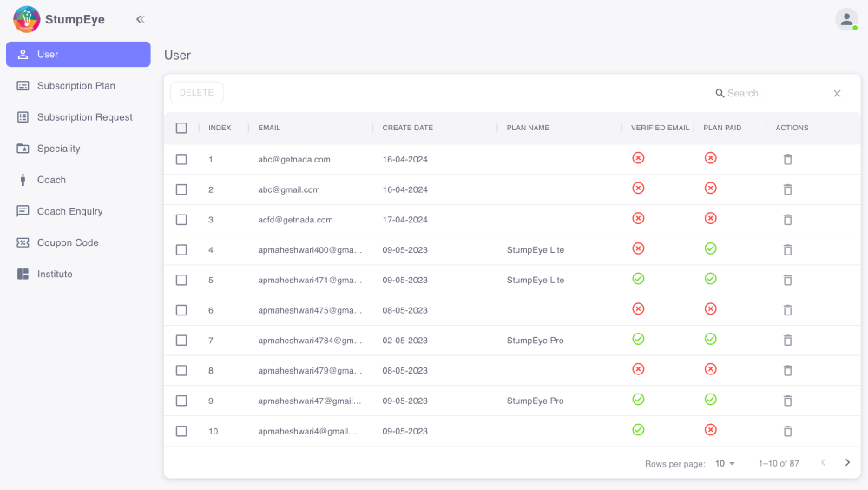868x490 pixels.
Task: Click the trash icon in row index 7
Action: pyautogui.click(x=787, y=341)
